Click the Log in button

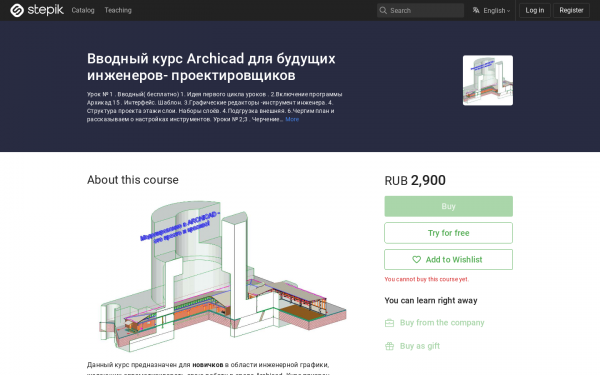pyautogui.click(x=535, y=10)
